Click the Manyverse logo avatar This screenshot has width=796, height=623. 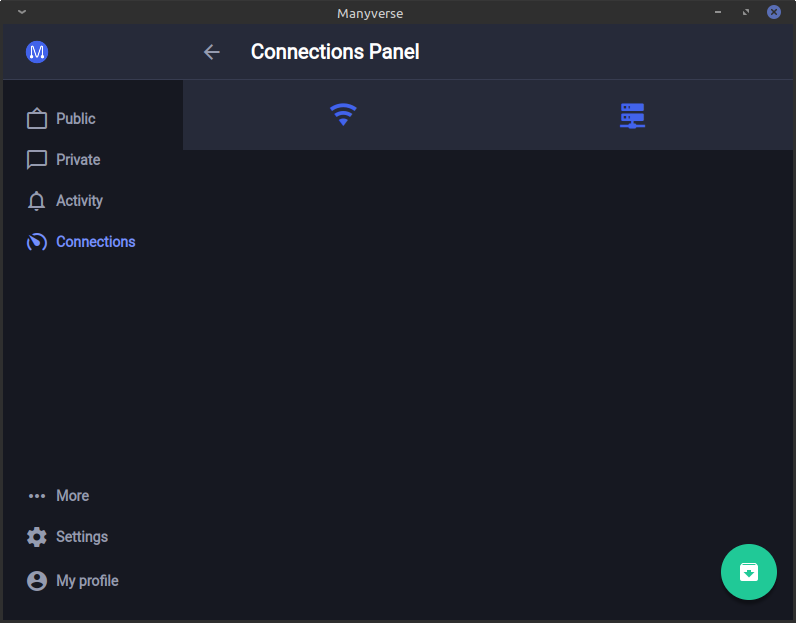[37, 52]
